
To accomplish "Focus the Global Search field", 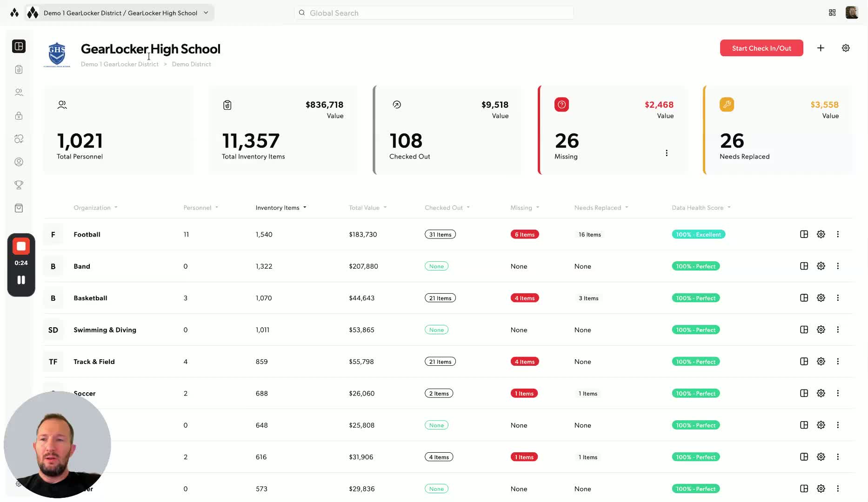I will [x=434, y=13].
